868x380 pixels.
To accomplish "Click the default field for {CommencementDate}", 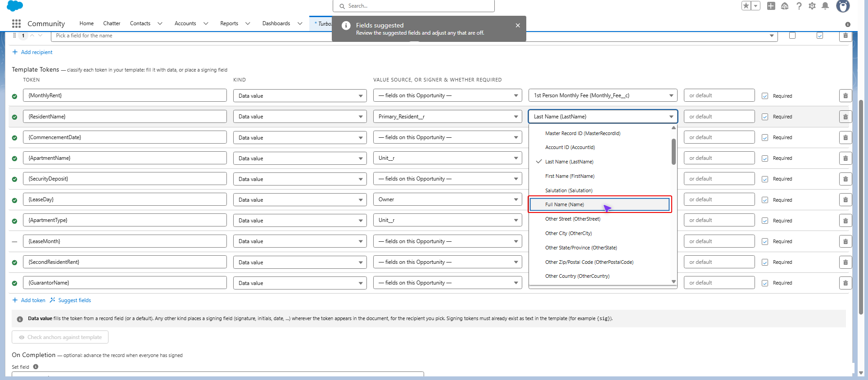I will (719, 137).
